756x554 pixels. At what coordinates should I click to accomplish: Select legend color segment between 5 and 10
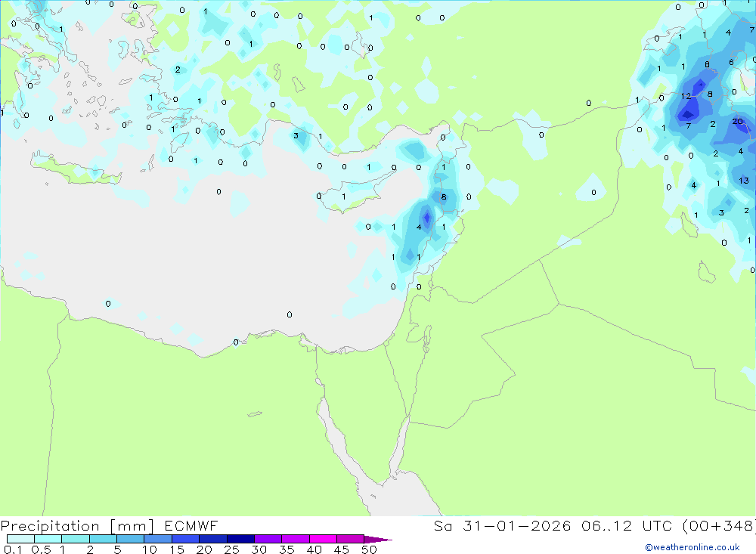(131, 539)
